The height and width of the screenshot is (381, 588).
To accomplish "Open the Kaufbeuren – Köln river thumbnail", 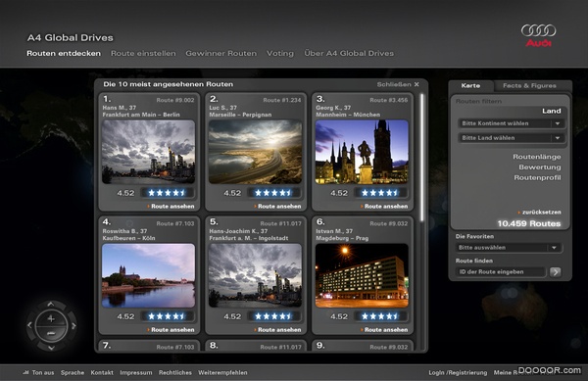I will click(x=149, y=276).
